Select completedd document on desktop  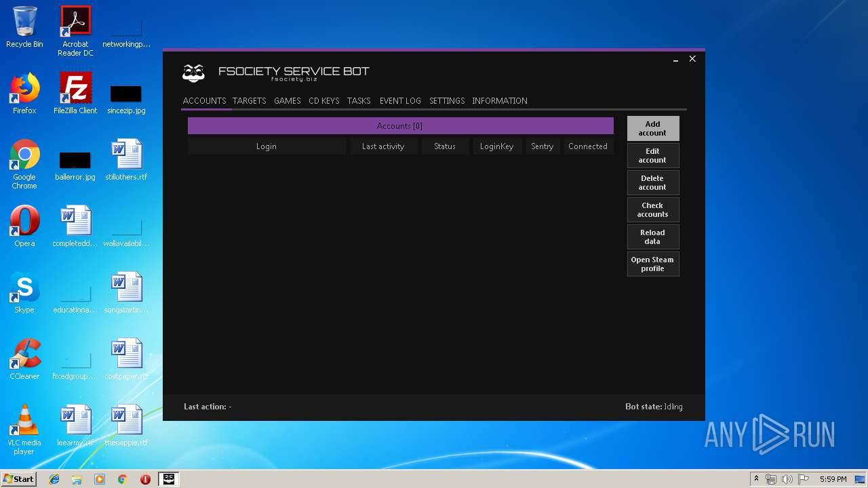(x=75, y=226)
